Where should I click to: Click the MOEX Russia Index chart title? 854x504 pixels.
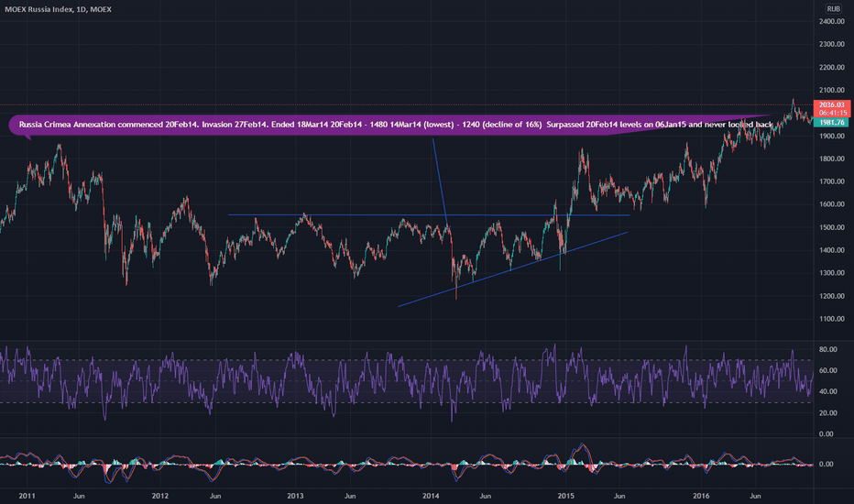pos(59,9)
